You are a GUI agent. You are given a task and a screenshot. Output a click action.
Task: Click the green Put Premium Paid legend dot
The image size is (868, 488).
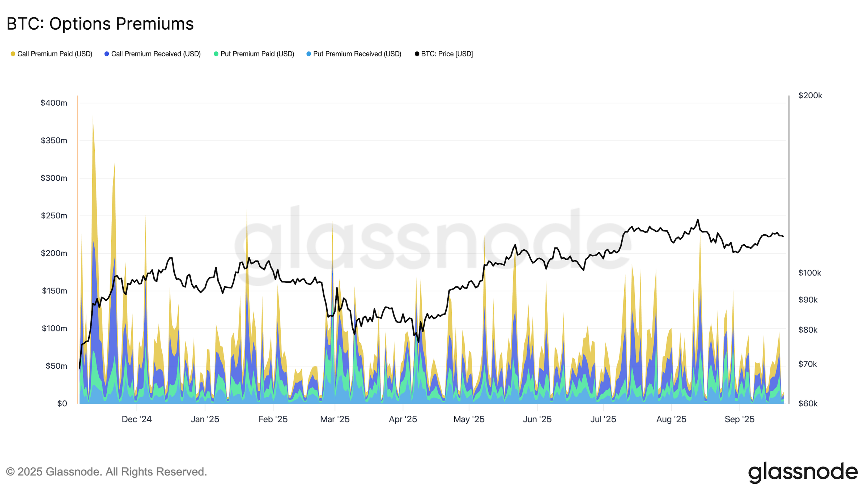[216, 53]
